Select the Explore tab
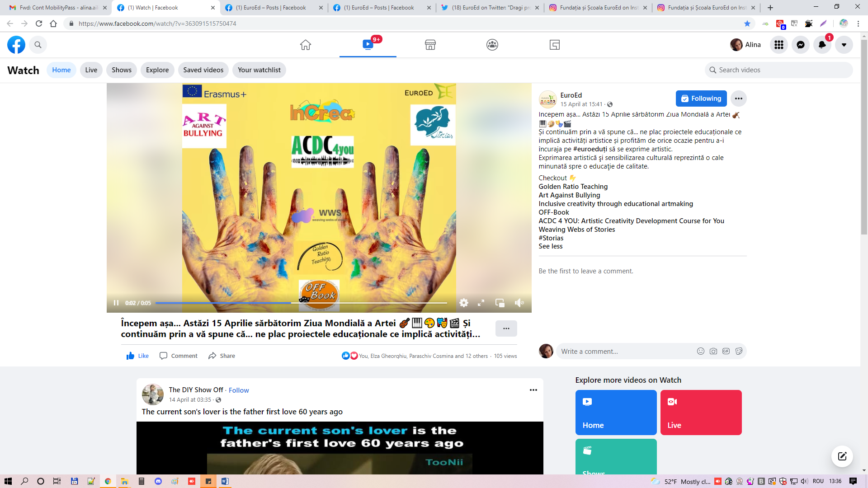Screen dimensions: 868x488 click(157, 70)
